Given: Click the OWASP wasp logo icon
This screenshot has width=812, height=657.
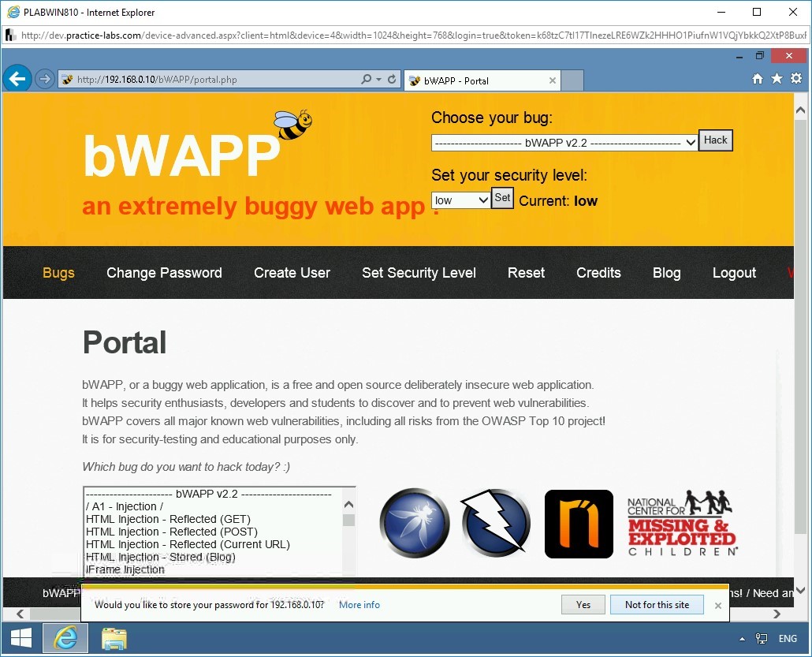Looking at the screenshot, I should tap(415, 523).
